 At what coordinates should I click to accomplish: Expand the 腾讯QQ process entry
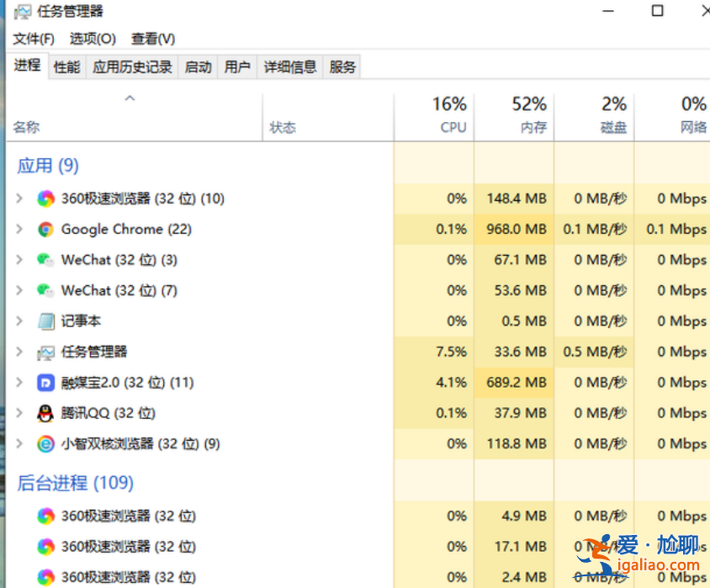(x=18, y=413)
